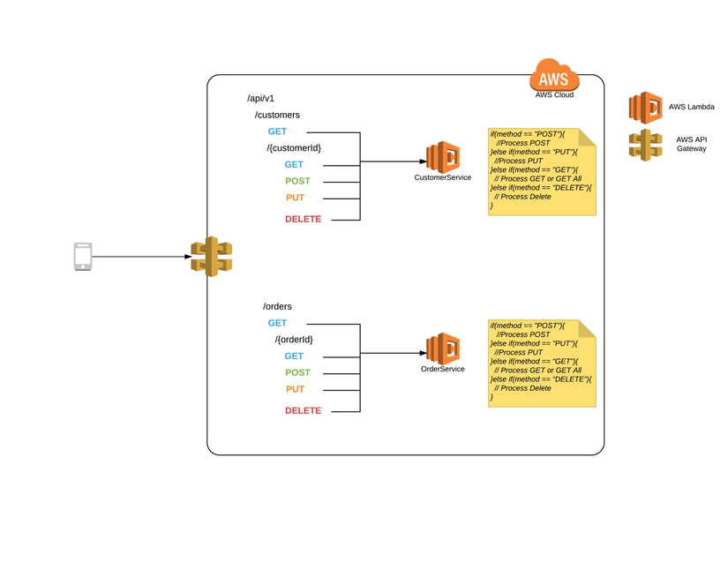Click the GET method under /{customerId}
Screen dimensions: 728x562
point(294,164)
